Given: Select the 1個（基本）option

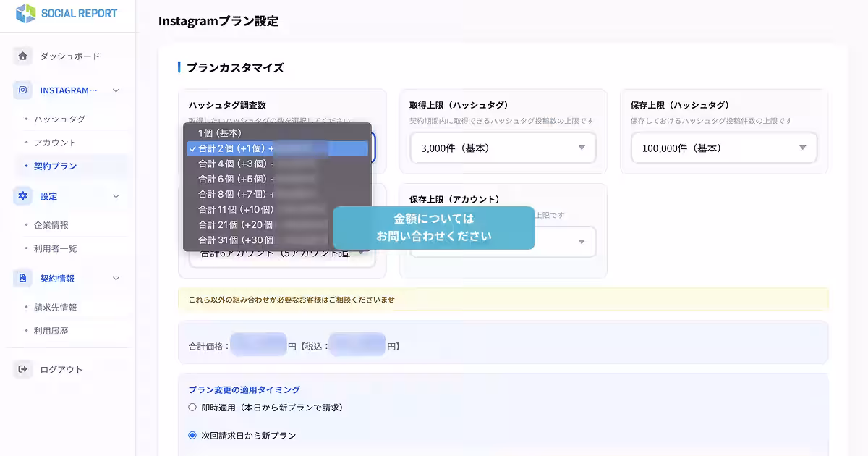Looking at the screenshot, I should tap(221, 133).
